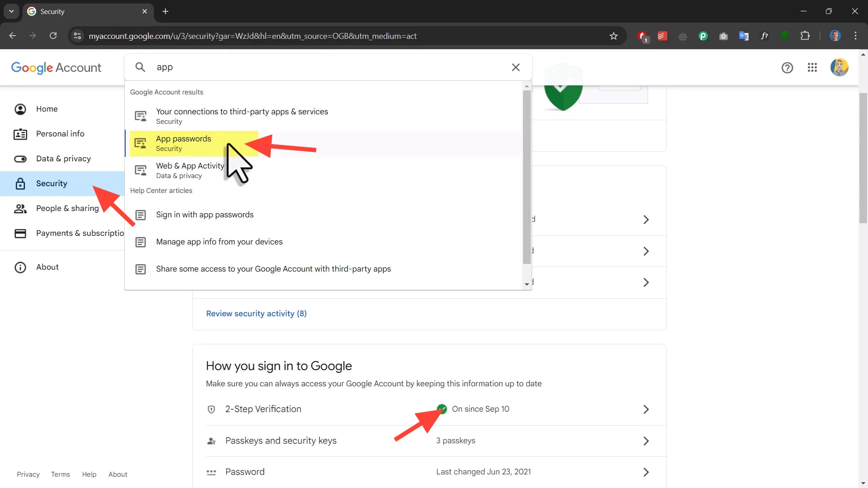
Task: Open Review security activity link
Action: pos(256,313)
